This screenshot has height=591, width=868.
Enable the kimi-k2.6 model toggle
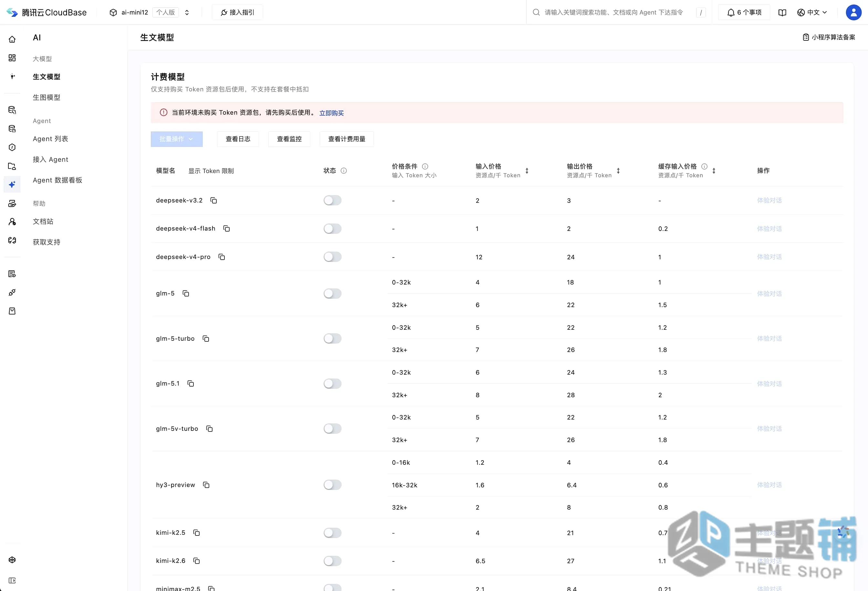pyautogui.click(x=332, y=561)
